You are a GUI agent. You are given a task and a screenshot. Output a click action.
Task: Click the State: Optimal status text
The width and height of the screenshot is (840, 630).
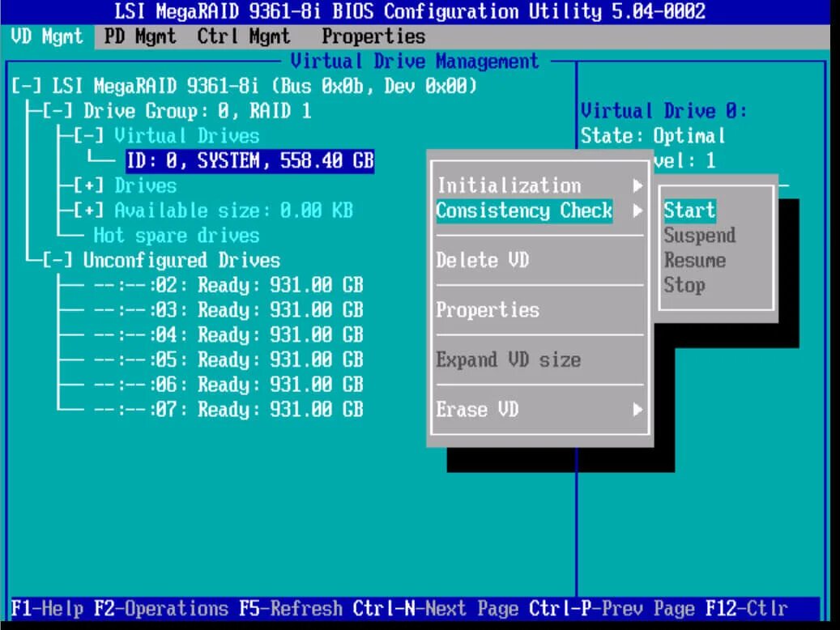[653, 136]
